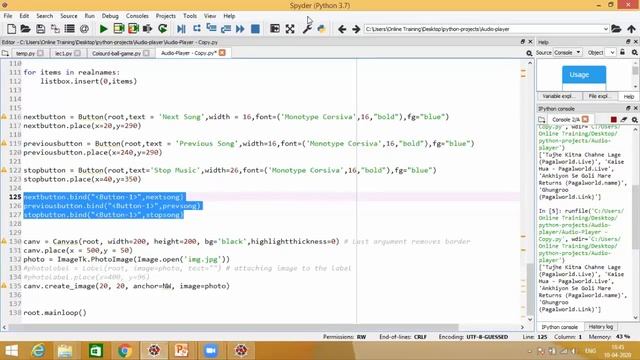The image size is (640, 360).
Task: Open Preferences with the wrench icon
Action: [307, 29]
